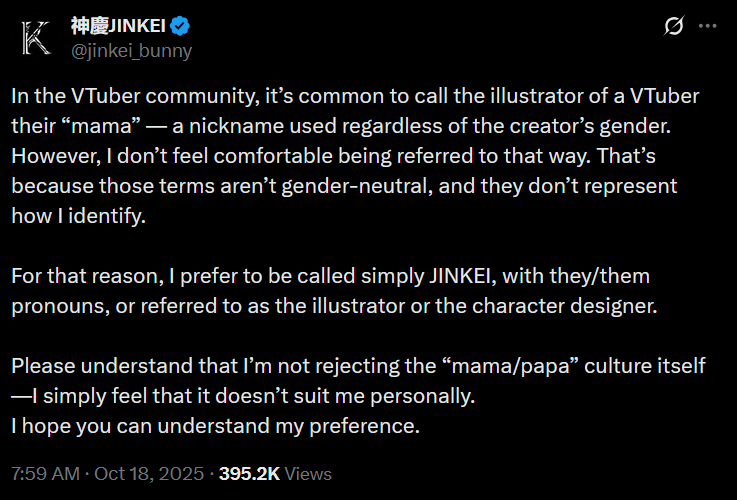This screenshot has width=737, height=500.
Task: Visit the 神慶JINKEI display name profile
Action: [118, 26]
